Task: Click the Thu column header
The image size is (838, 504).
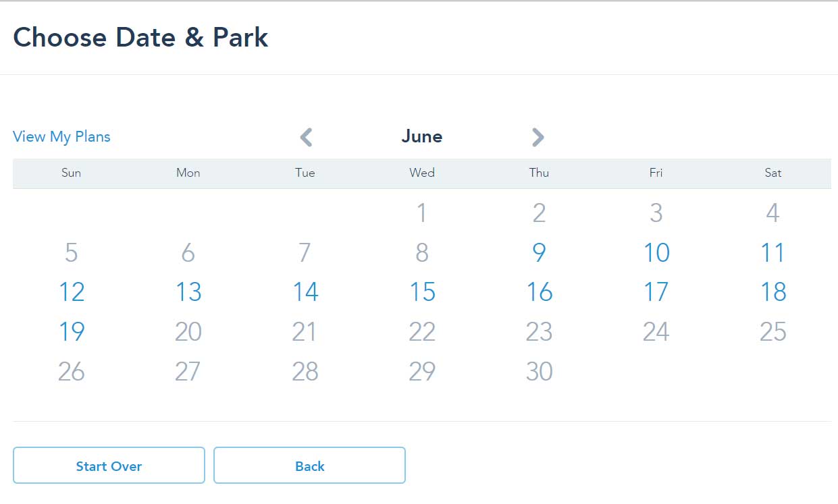Action: click(x=539, y=173)
